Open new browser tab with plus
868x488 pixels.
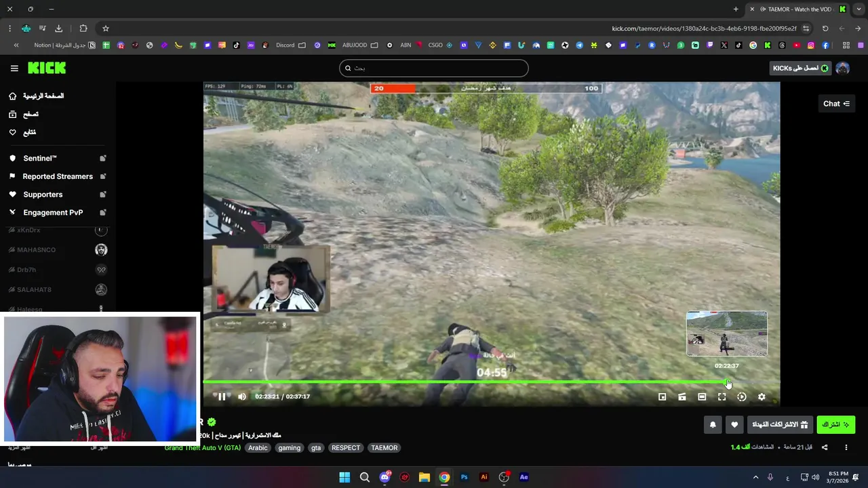[x=736, y=9]
